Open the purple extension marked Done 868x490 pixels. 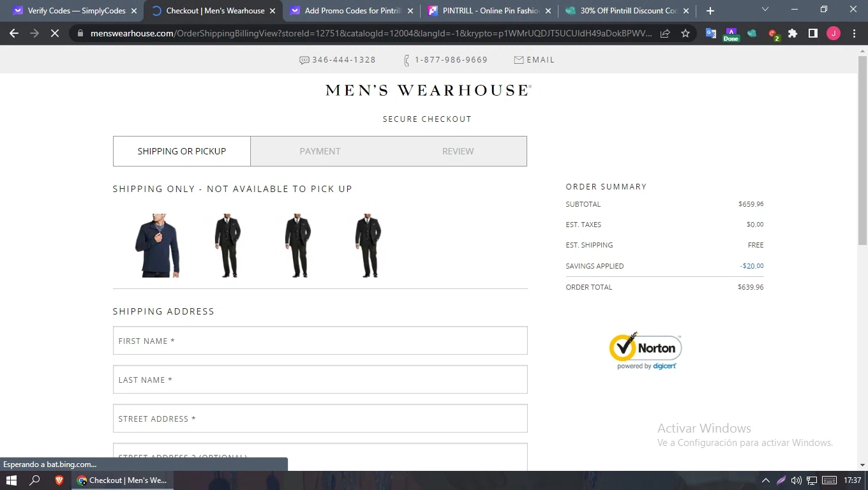[x=731, y=34]
